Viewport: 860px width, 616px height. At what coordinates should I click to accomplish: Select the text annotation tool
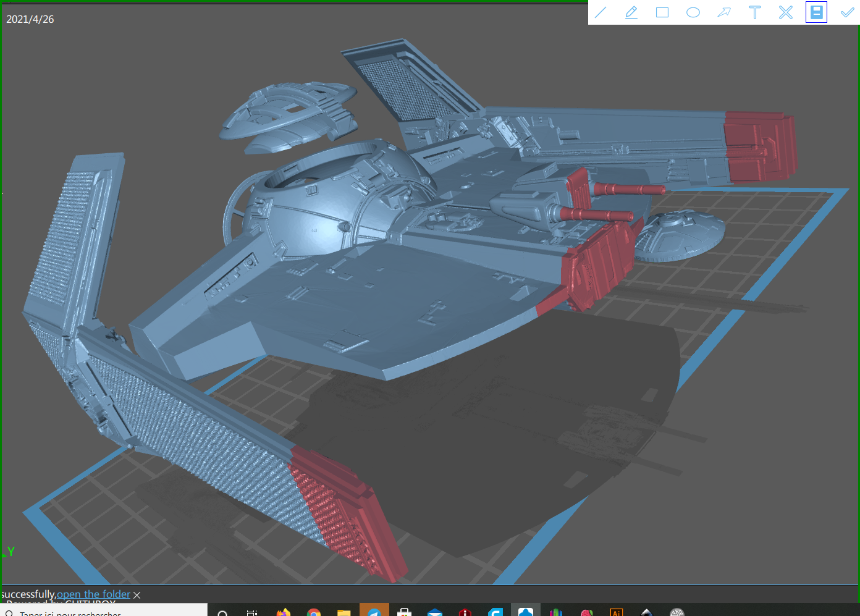[x=755, y=12]
